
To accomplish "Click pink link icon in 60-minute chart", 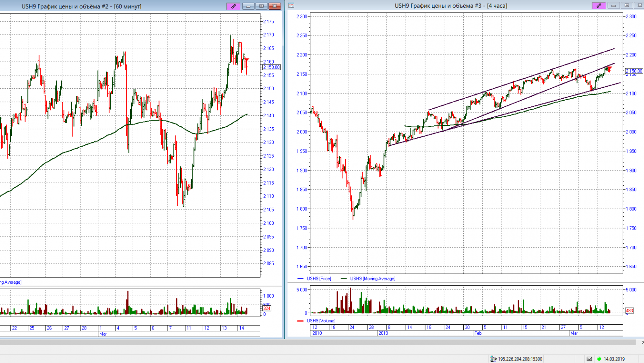I will click(233, 6).
